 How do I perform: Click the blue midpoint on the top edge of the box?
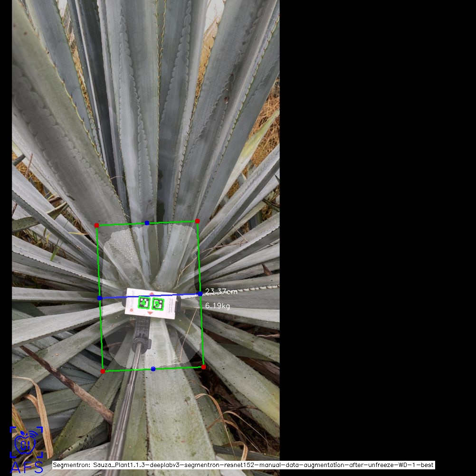(x=147, y=223)
